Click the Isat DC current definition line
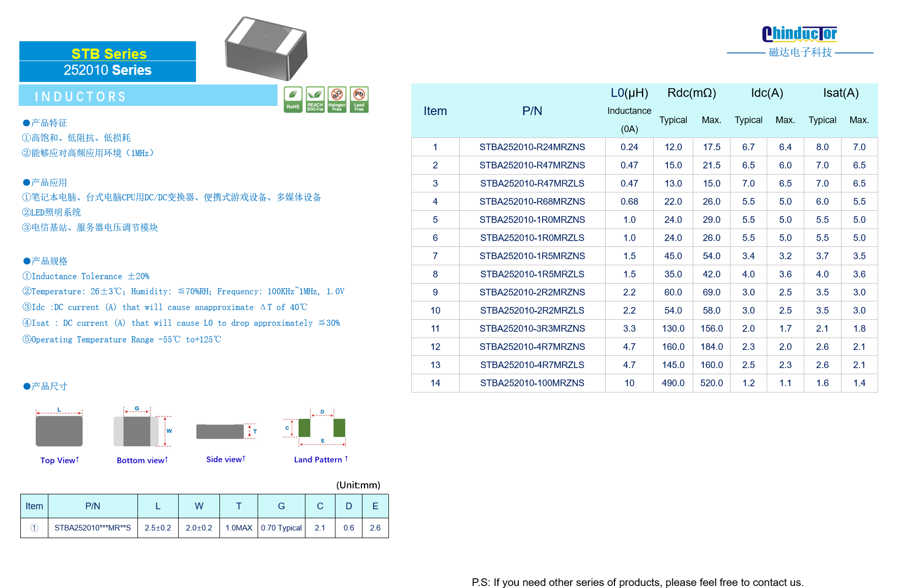This screenshot has height=588, width=898. (181, 323)
